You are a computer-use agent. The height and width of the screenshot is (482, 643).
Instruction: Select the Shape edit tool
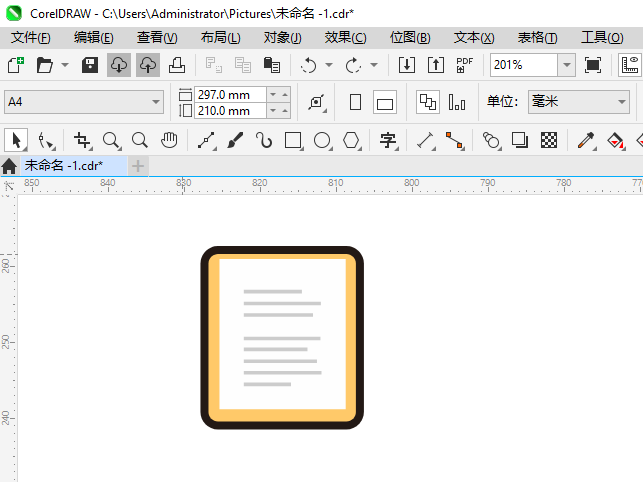point(46,140)
